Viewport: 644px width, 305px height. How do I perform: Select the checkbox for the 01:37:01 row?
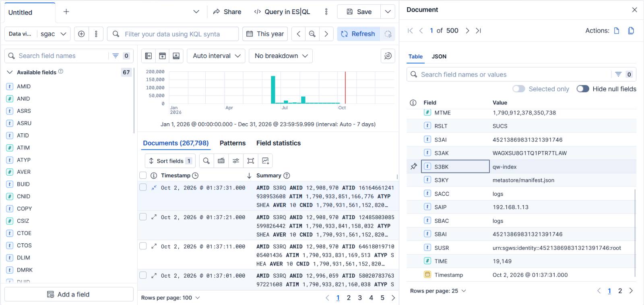click(143, 275)
